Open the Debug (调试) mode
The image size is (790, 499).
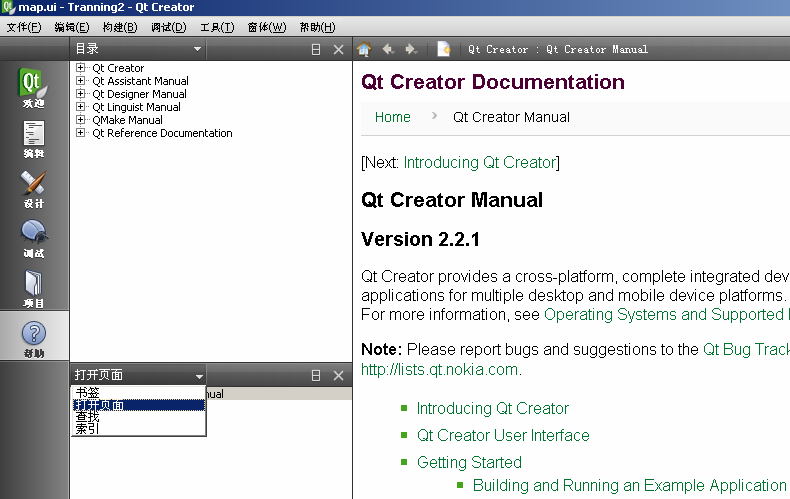click(34, 238)
